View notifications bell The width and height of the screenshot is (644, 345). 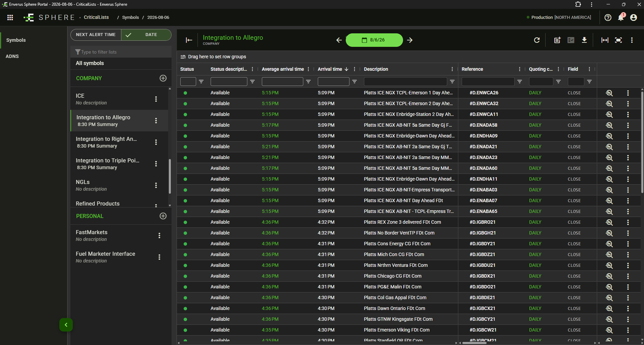click(x=621, y=18)
